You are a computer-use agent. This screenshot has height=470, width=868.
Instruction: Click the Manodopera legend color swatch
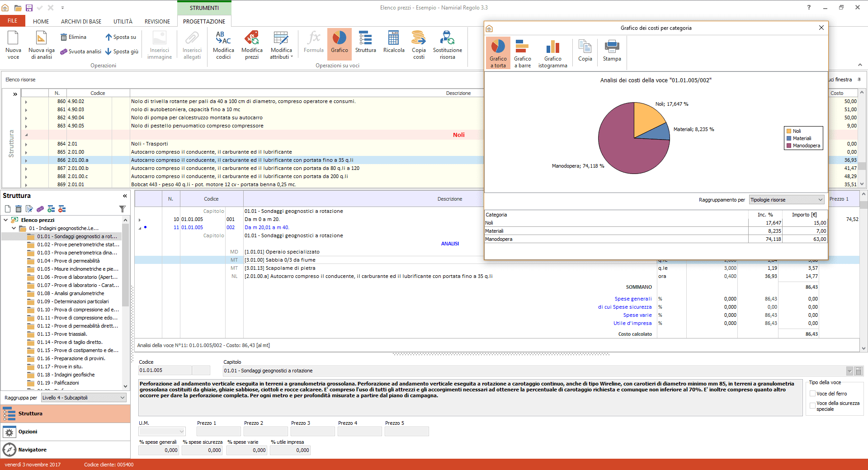coord(789,146)
